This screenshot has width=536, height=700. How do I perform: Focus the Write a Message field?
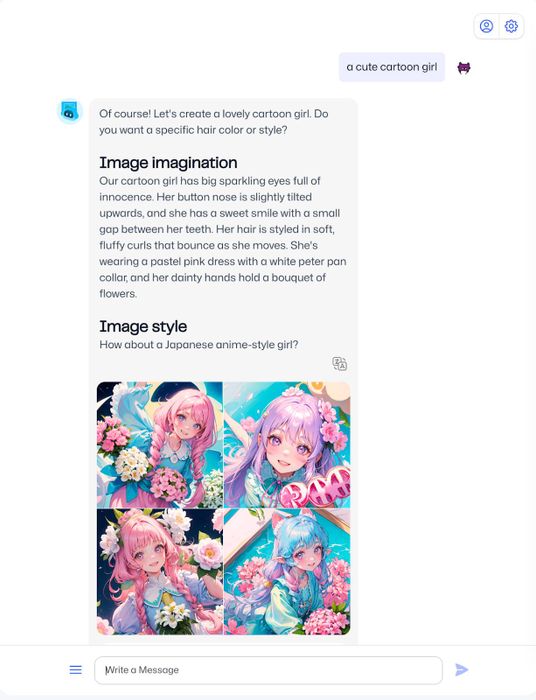[268, 670]
